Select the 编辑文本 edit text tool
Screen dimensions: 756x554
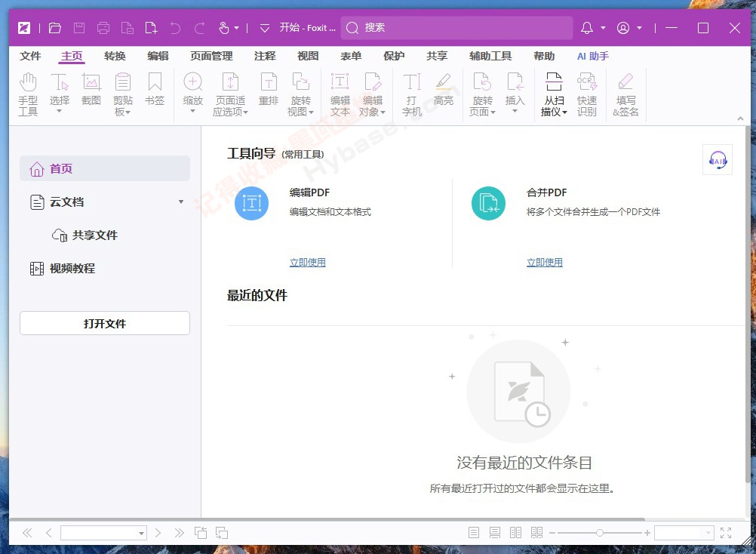340,94
